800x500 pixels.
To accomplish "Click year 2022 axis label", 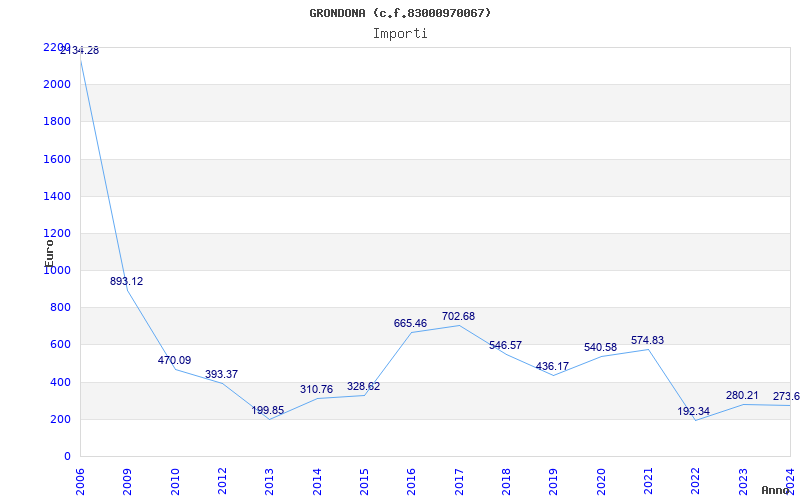I will [695, 481].
